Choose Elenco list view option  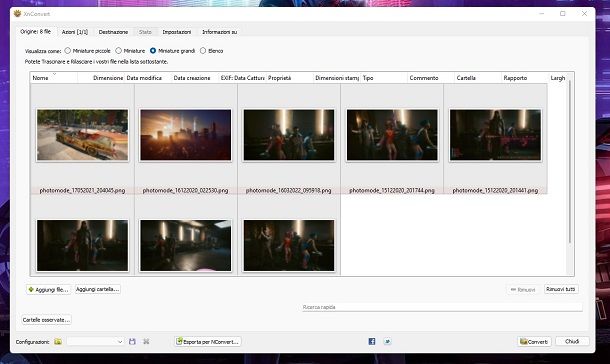(x=203, y=51)
